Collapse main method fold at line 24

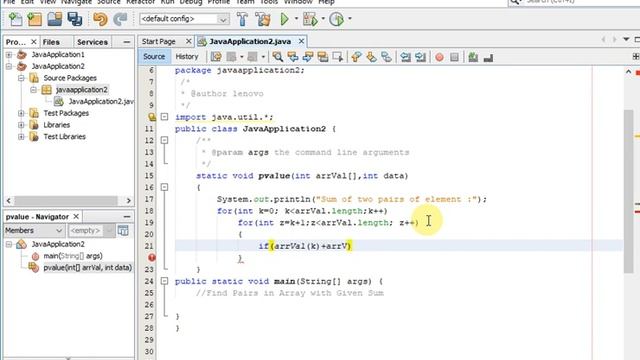pos(164,281)
